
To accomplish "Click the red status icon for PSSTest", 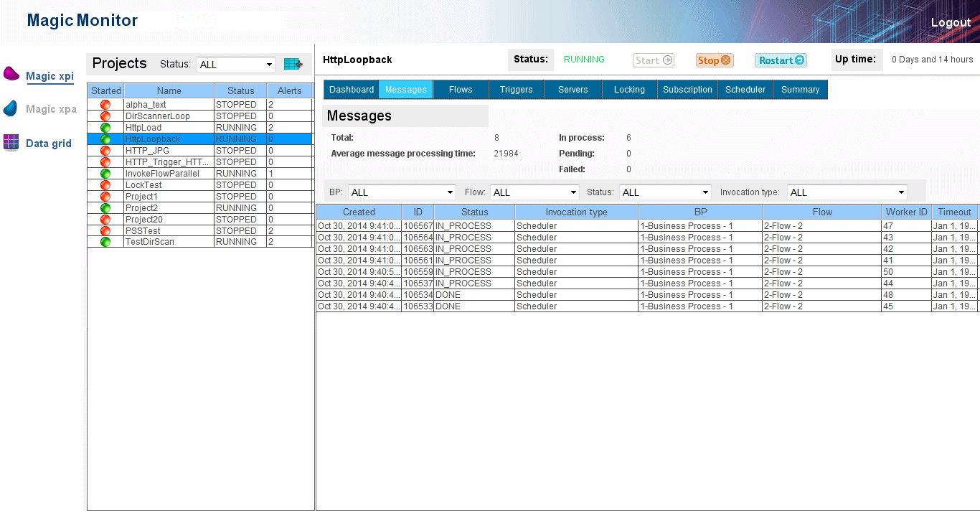I will coord(105,231).
